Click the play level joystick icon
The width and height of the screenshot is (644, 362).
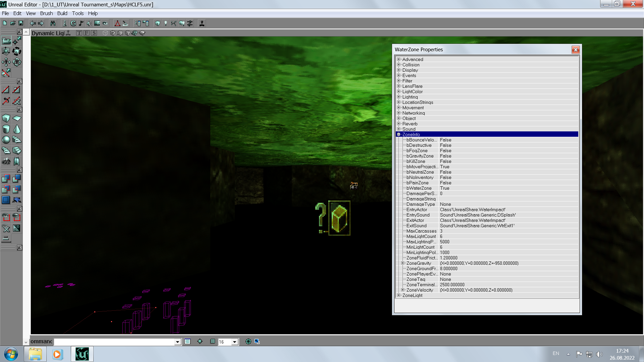202,23
